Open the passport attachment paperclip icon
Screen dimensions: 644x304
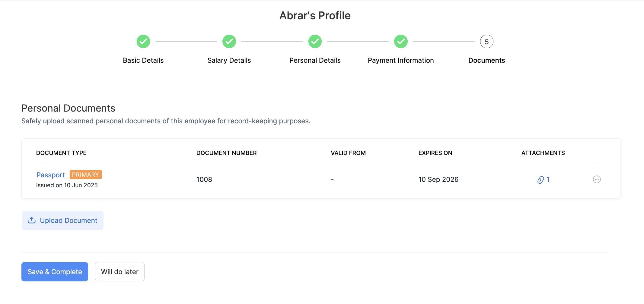(x=540, y=180)
